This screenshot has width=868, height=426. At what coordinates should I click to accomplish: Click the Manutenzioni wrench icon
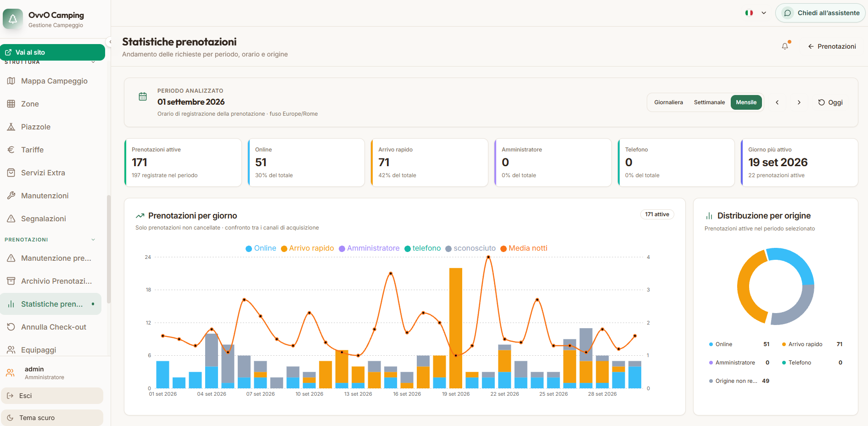click(x=11, y=196)
